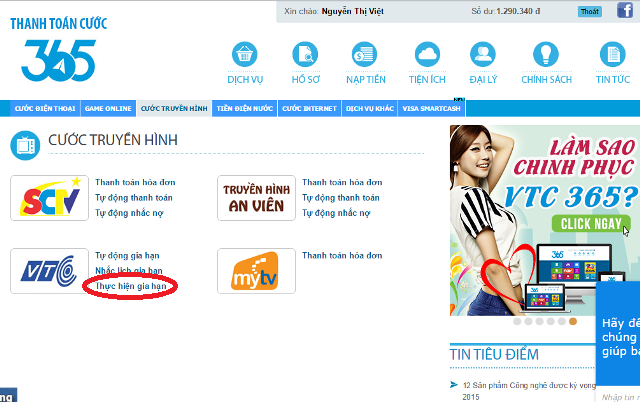
Task: Open the Visa Smartcash tab
Action: pyautogui.click(x=431, y=109)
